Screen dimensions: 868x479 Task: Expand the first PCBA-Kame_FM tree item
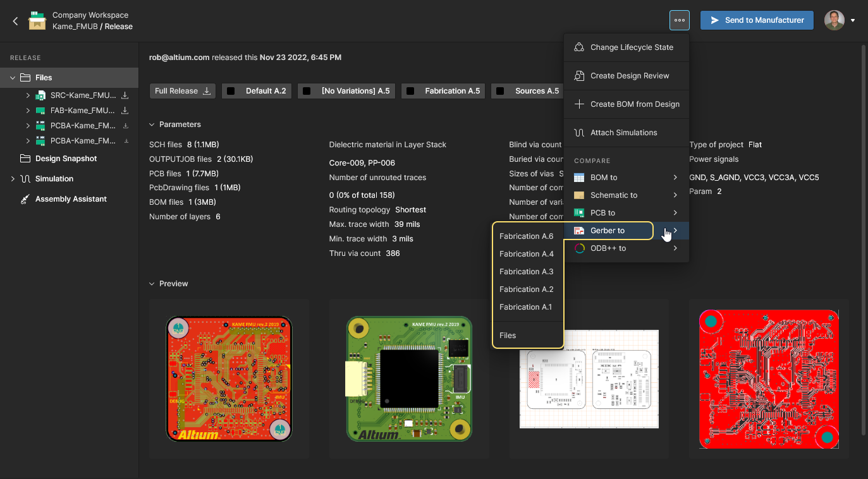[x=28, y=126]
